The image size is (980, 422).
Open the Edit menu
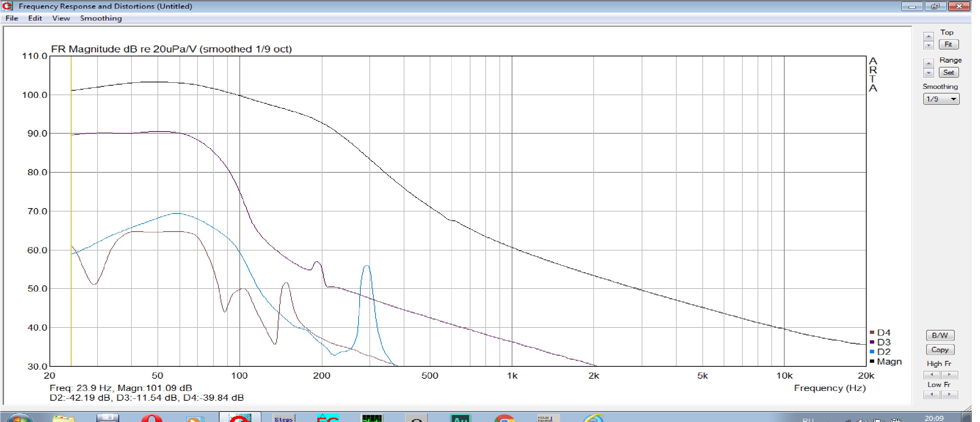coord(35,18)
